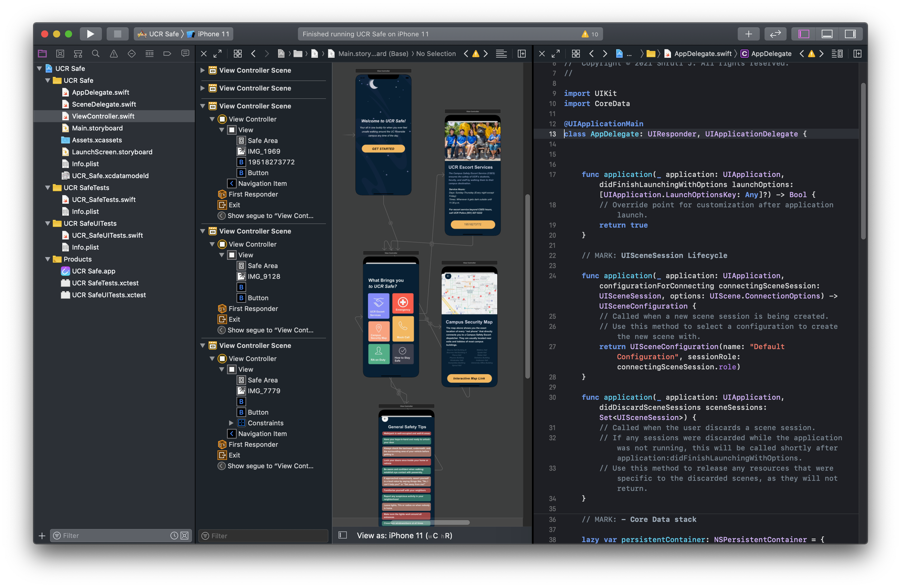Click the iPhone 11 destination selector
Image resolution: width=901 pixels, height=588 pixels.
click(213, 34)
